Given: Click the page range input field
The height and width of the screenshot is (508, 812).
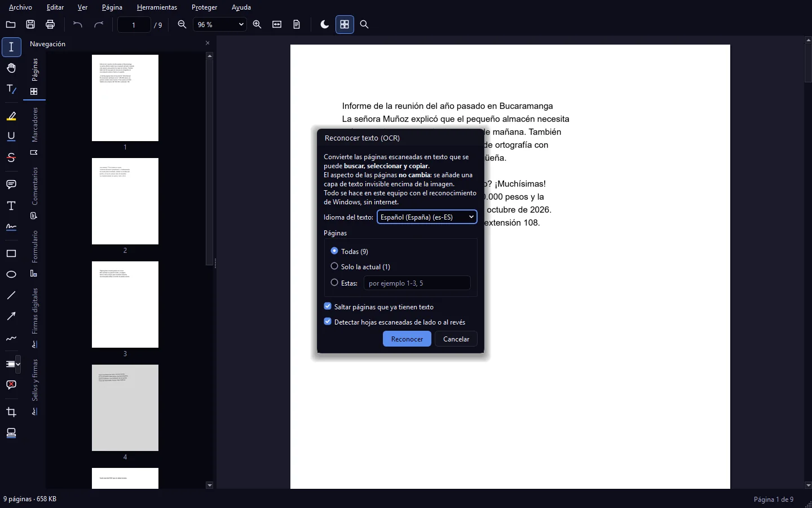Looking at the screenshot, I should (417, 283).
